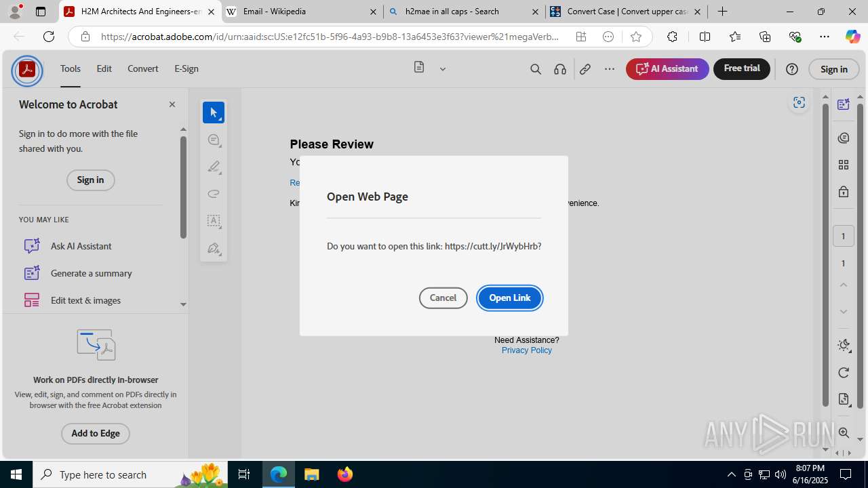
Task: Click the left panel scroll down arrow
Action: (183, 304)
